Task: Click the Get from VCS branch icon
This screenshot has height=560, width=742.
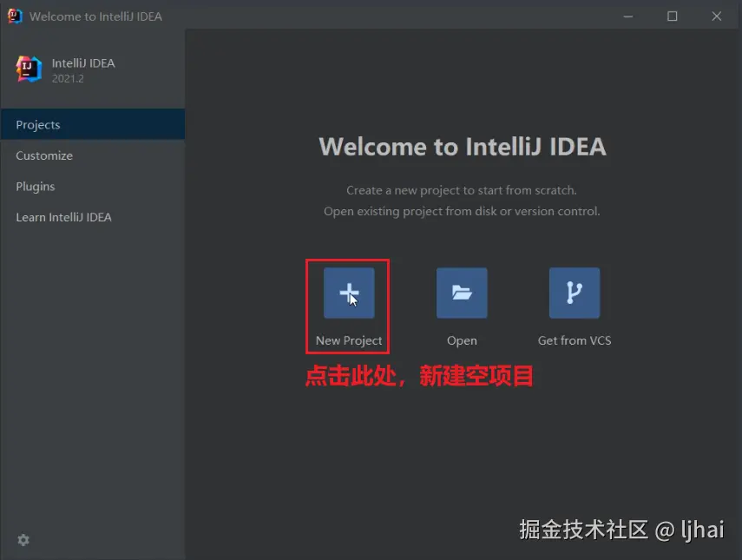Action: coord(574,293)
